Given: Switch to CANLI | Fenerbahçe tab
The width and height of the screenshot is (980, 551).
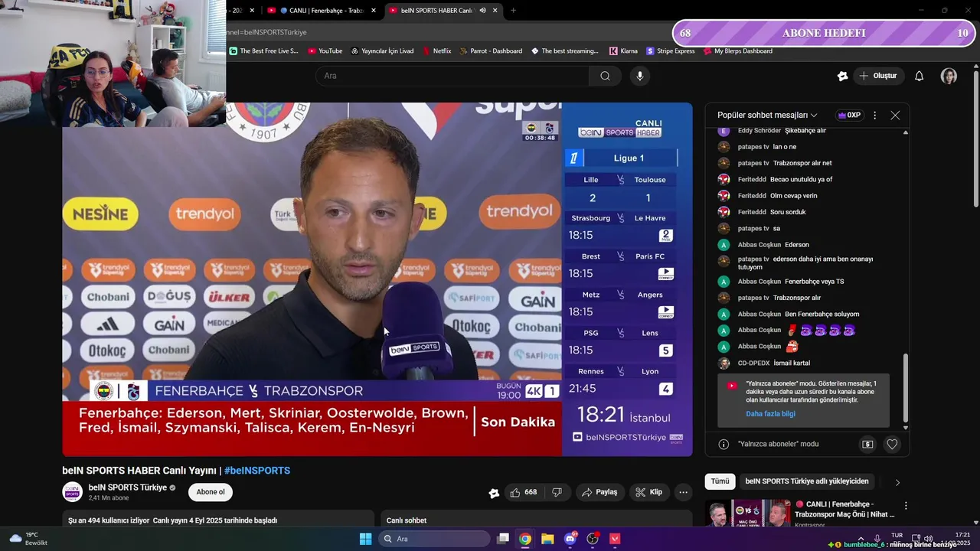Looking at the screenshot, I should tap(322, 11).
